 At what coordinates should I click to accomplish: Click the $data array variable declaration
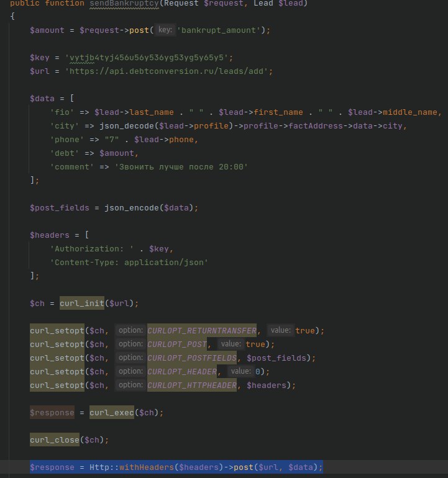pos(42,99)
